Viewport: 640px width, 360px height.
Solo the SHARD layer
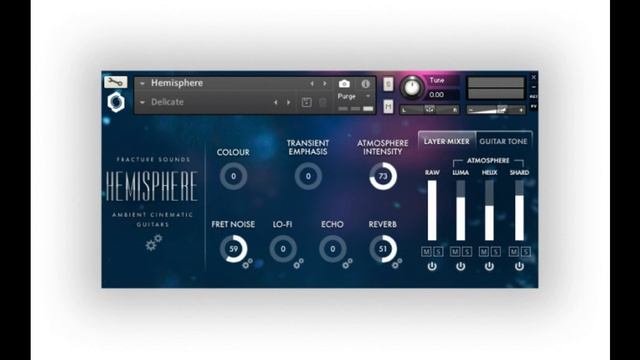526,251
